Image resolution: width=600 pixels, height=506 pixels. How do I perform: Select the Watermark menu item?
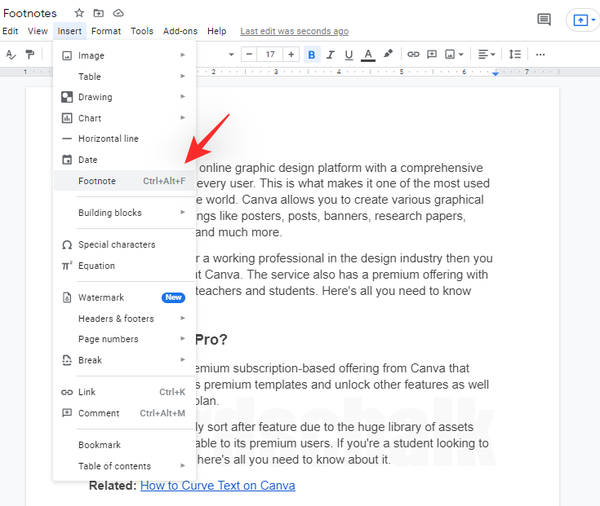[124, 297]
